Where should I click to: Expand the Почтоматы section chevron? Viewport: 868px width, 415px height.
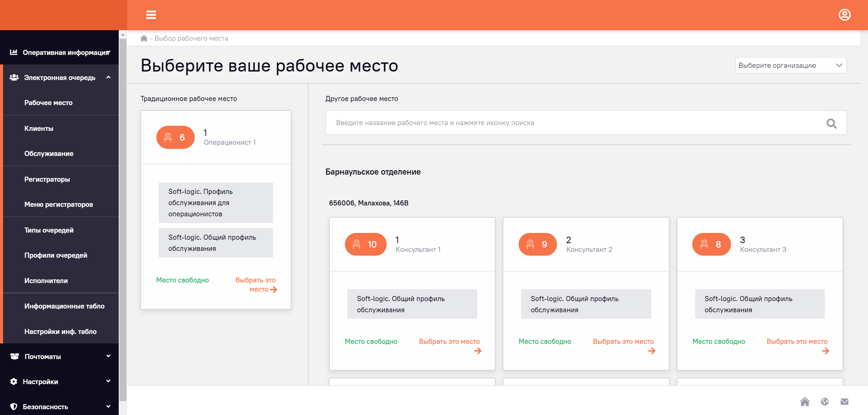point(108,356)
